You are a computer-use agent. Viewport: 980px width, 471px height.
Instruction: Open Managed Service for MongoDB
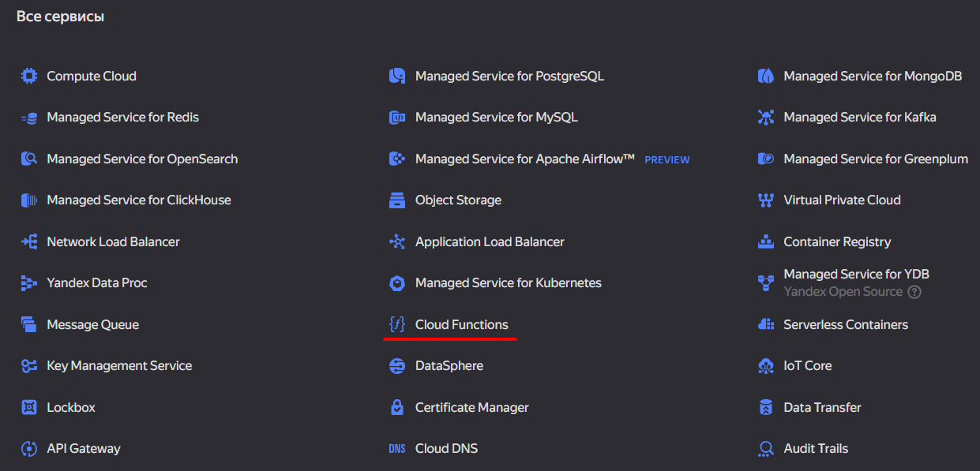(873, 76)
